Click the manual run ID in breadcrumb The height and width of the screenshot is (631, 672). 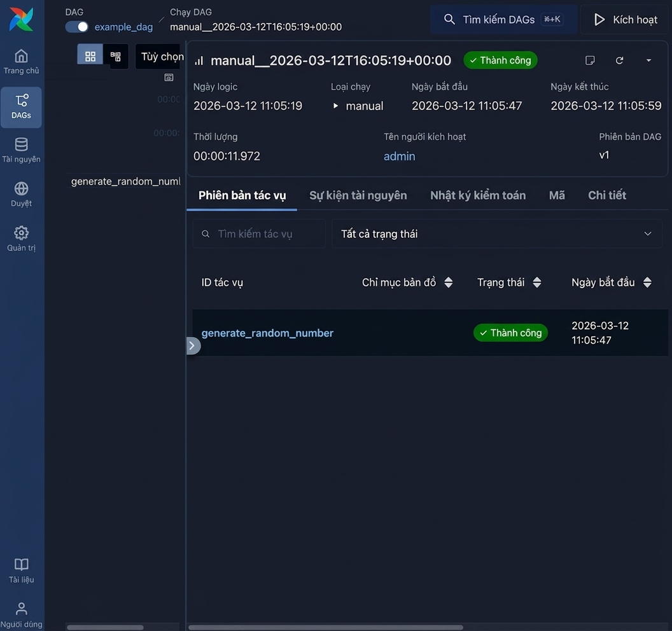point(256,27)
